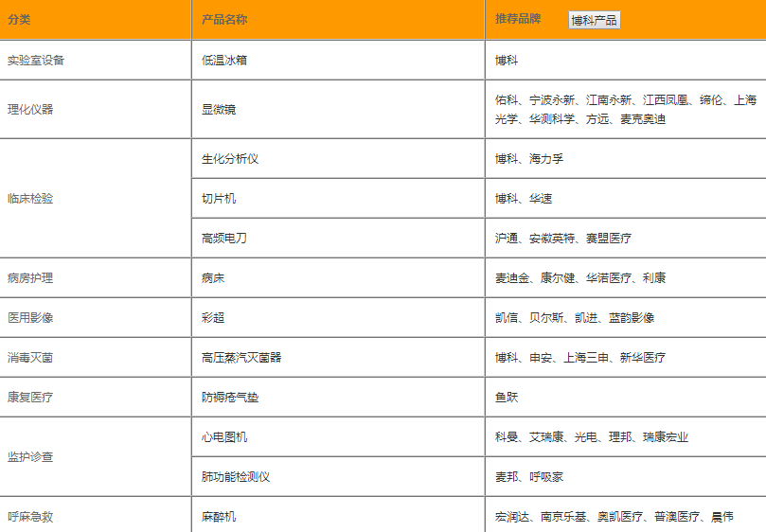Viewport: 766px width, 532px height.
Task: Click the 博科、申安、上海三申 brand cell
Action: click(x=626, y=358)
